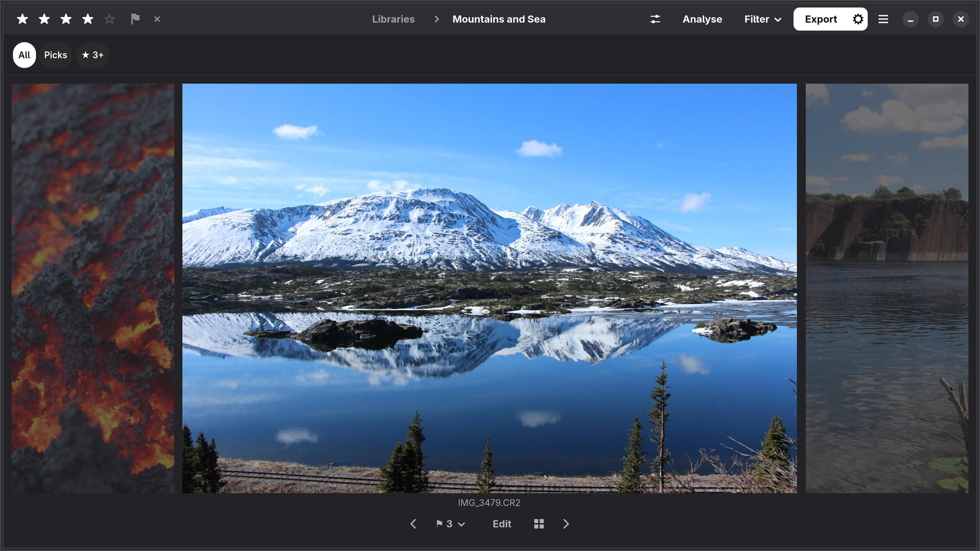Click the main mountain lake photo
Image resolution: width=980 pixels, height=551 pixels.
click(x=490, y=288)
